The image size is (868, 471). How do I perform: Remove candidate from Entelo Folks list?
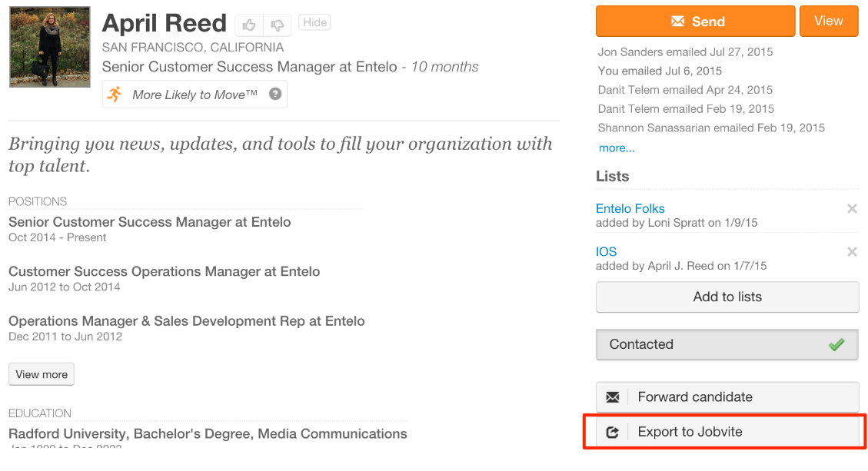pyautogui.click(x=852, y=209)
